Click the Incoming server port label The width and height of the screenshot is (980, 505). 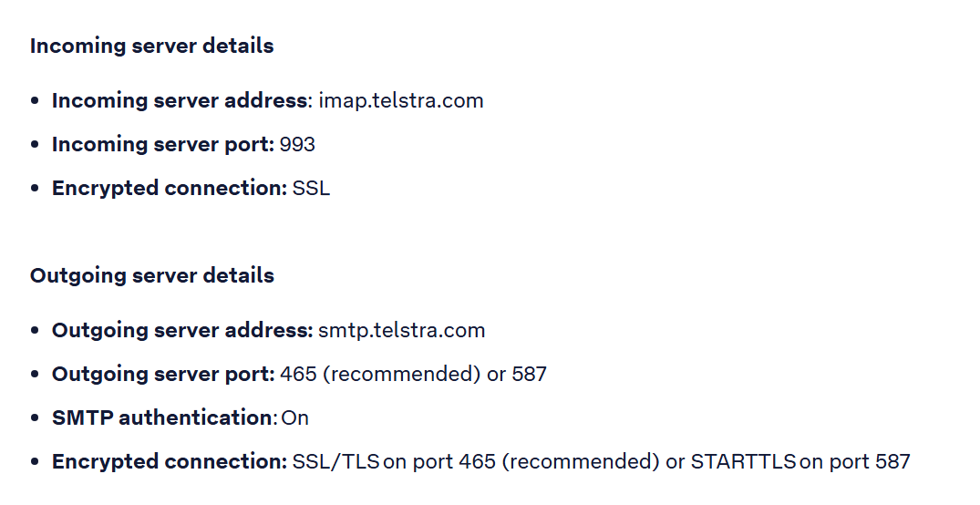click(x=162, y=145)
